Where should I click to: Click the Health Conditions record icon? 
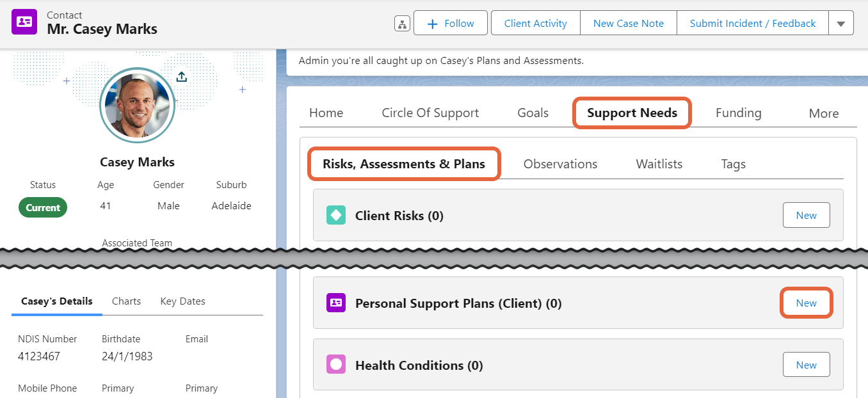click(335, 364)
